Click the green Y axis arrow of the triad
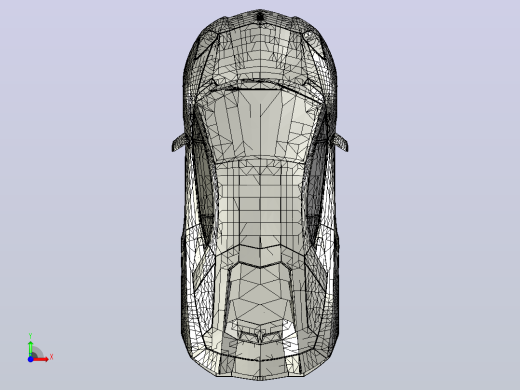This screenshot has height=390, width=520. pos(30,348)
